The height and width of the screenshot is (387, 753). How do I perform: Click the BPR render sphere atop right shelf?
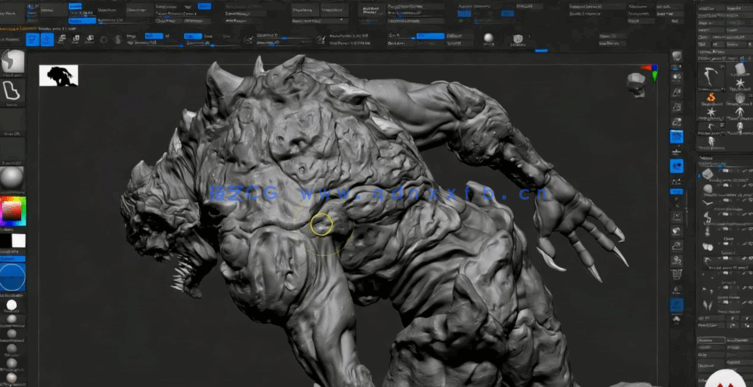tap(677, 56)
